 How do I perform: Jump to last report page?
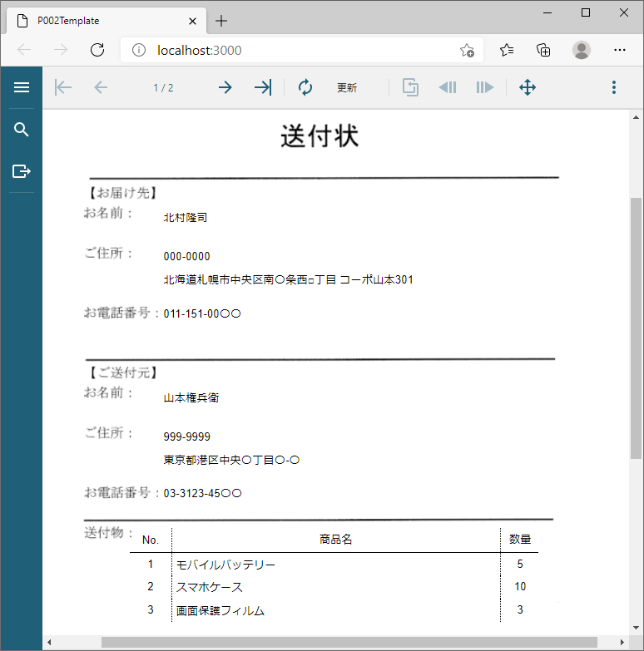[263, 87]
